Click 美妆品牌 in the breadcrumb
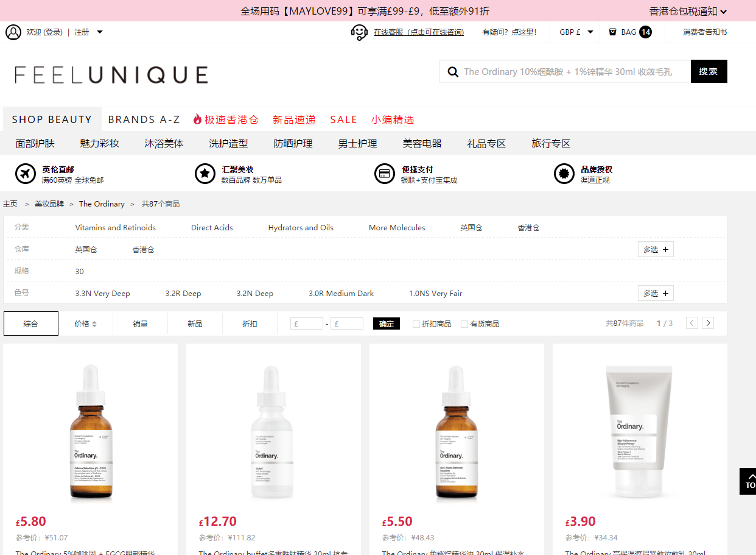Screen dimensions: 756x555 click(49, 204)
